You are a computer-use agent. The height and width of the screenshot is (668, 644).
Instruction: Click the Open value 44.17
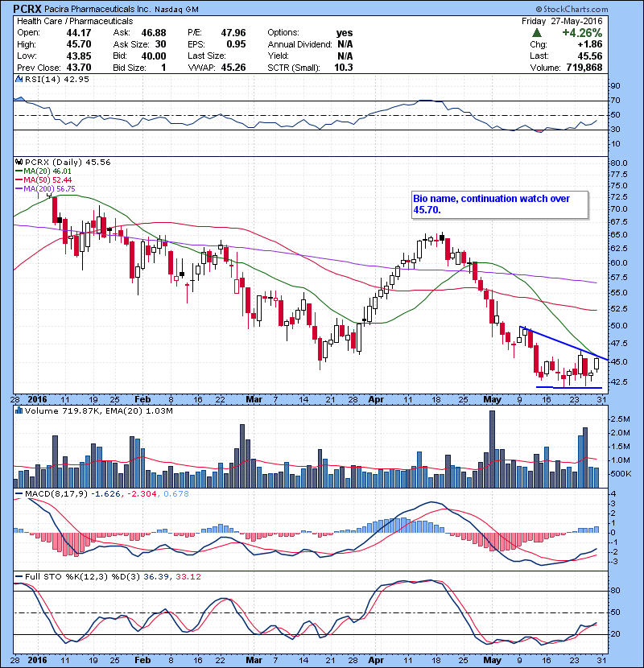tap(79, 33)
